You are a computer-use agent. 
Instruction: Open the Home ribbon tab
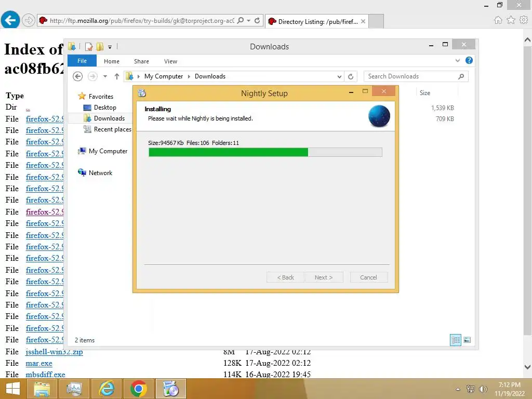(112, 61)
